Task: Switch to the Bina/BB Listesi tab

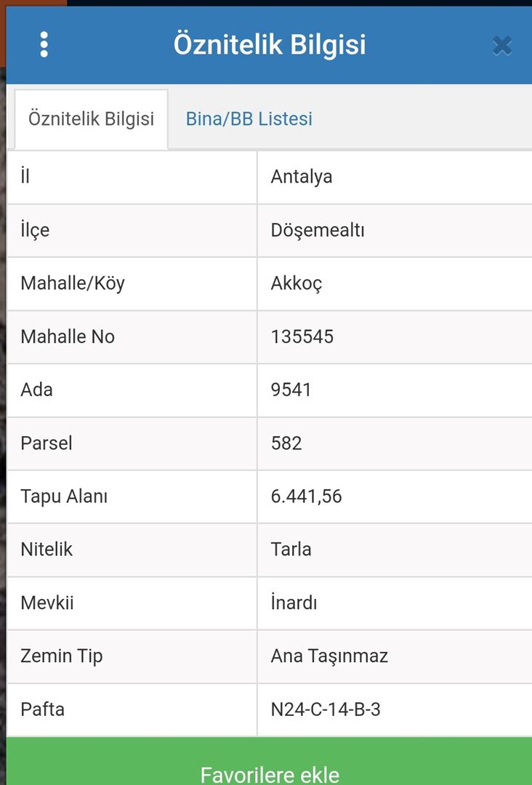Action: tap(249, 119)
